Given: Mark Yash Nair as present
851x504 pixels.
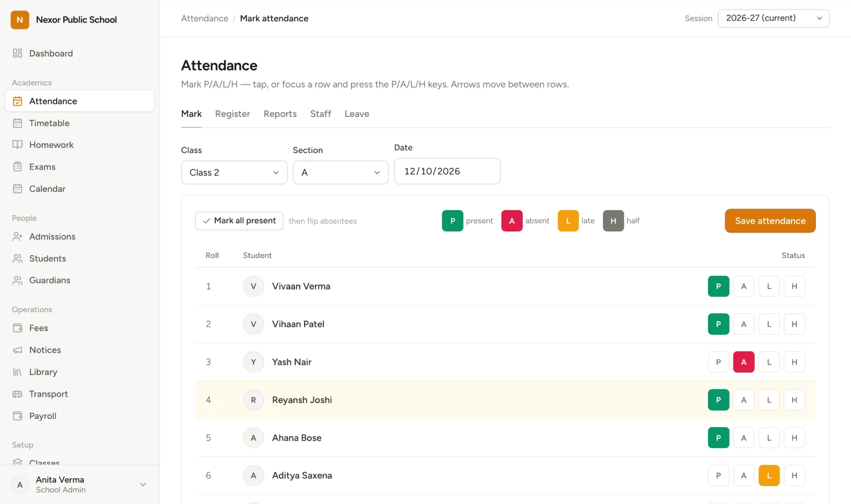Looking at the screenshot, I should click(x=719, y=362).
